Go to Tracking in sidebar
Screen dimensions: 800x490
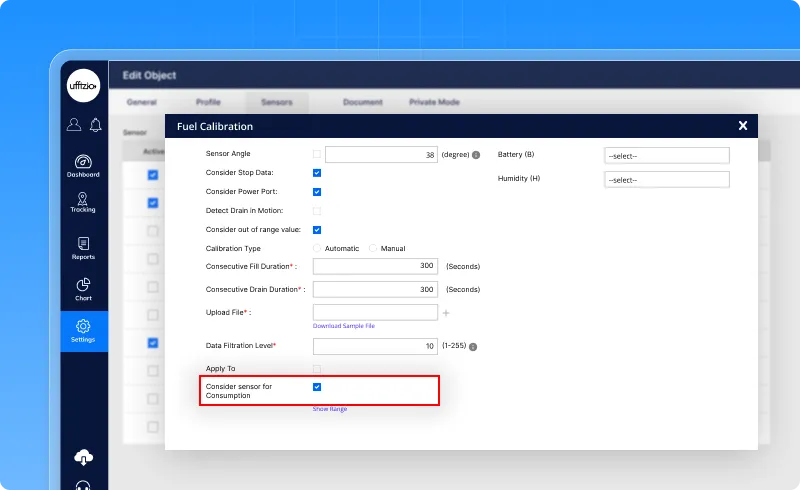(x=83, y=200)
